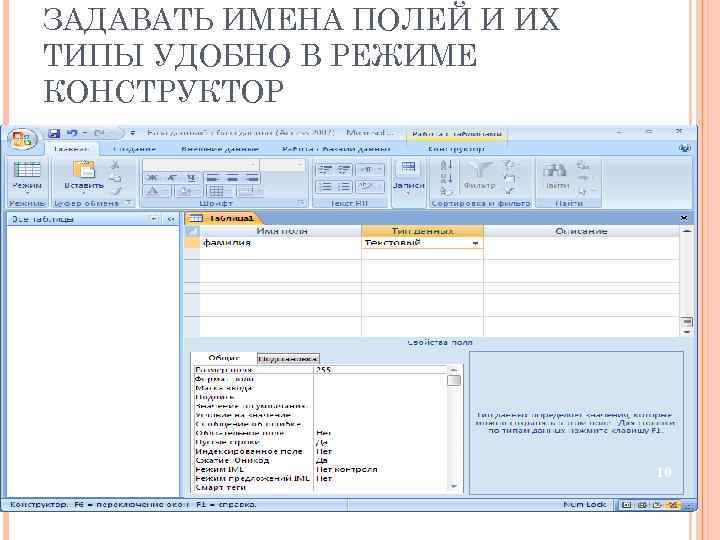Open the Access Help question mark icon
The height and width of the screenshot is (540, 720).
coord(685,148)
